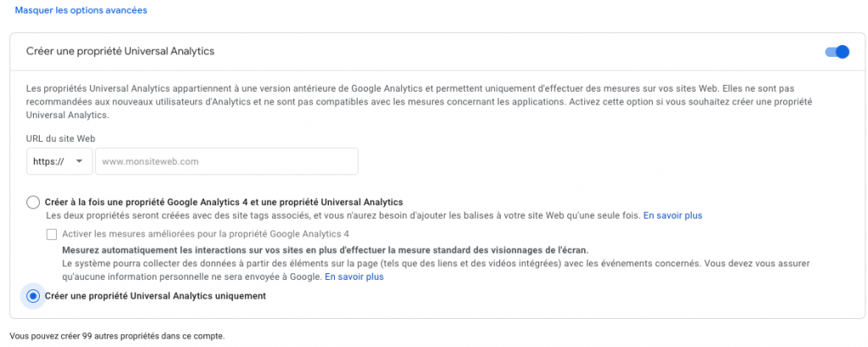This screenshot has height=347, width=868.
Task: Select the 'Universal Analytics uniquement' radio button
Action: coord(33,296)
